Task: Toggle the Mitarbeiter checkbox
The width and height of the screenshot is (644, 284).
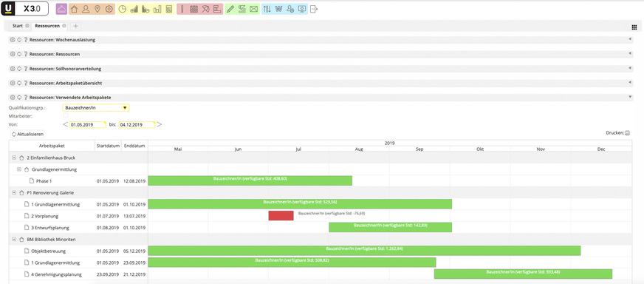Action: coord(66,116)
